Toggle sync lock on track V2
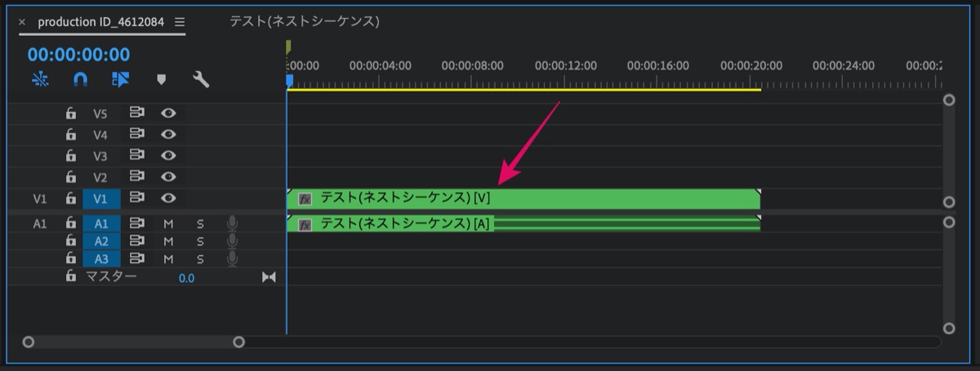 pyautogui.click(x=137, y=177)
